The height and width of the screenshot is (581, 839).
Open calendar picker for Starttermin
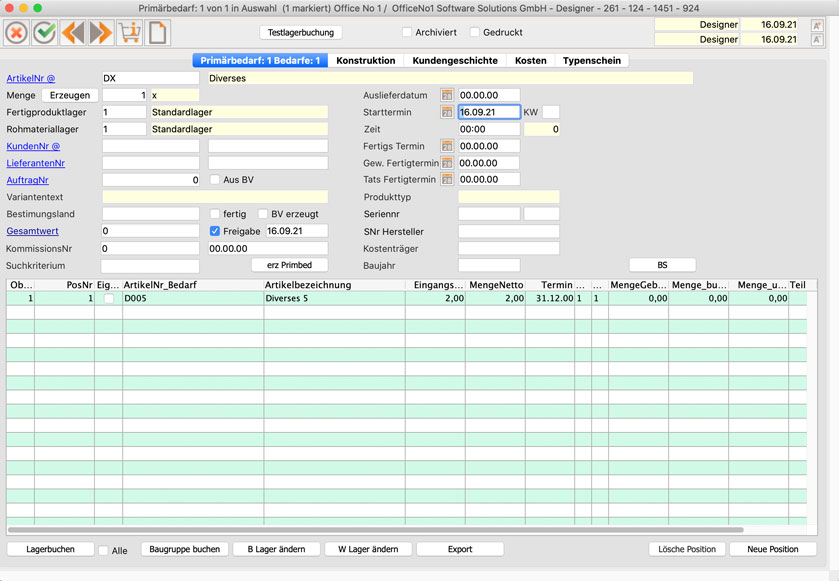click(447, 112)
